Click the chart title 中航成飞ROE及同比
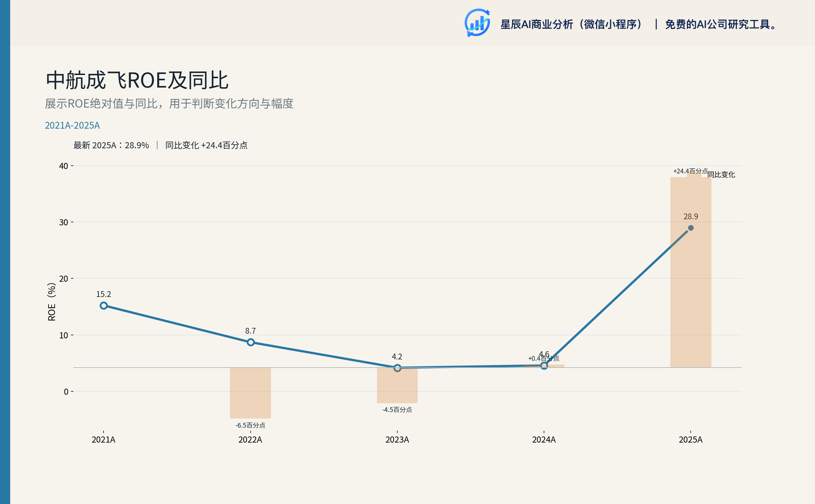The height and width of the screenshot is (504, 815). tap(137, 80)
